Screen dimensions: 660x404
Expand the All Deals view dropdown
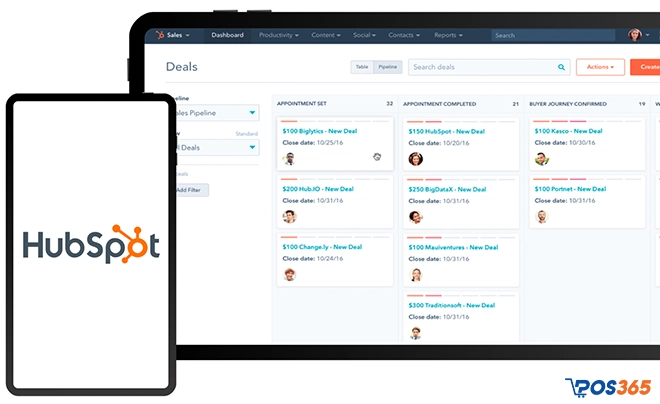point(218,147)
